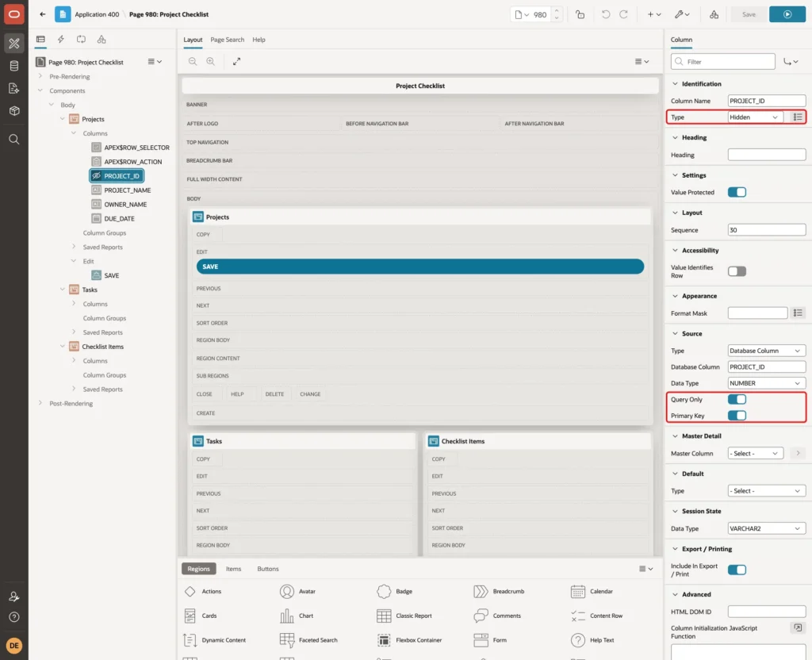This screenshot has width=812, height=660.
Task: Open SQL Workshop database icon
Action: click(x=14, y=66)
